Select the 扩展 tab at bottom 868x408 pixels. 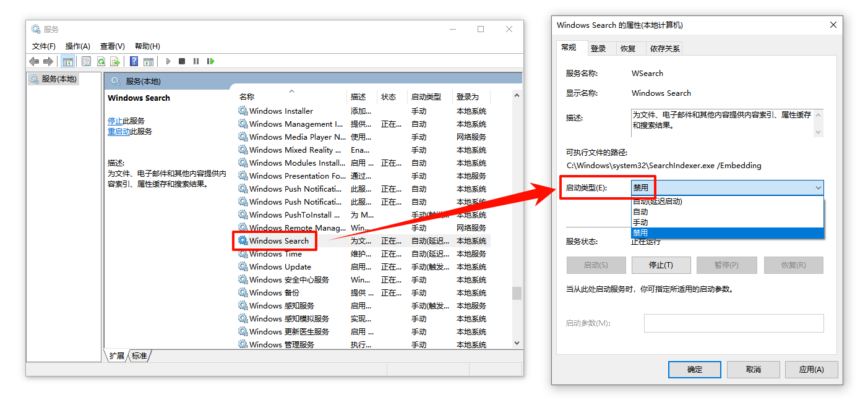point(116,356)
